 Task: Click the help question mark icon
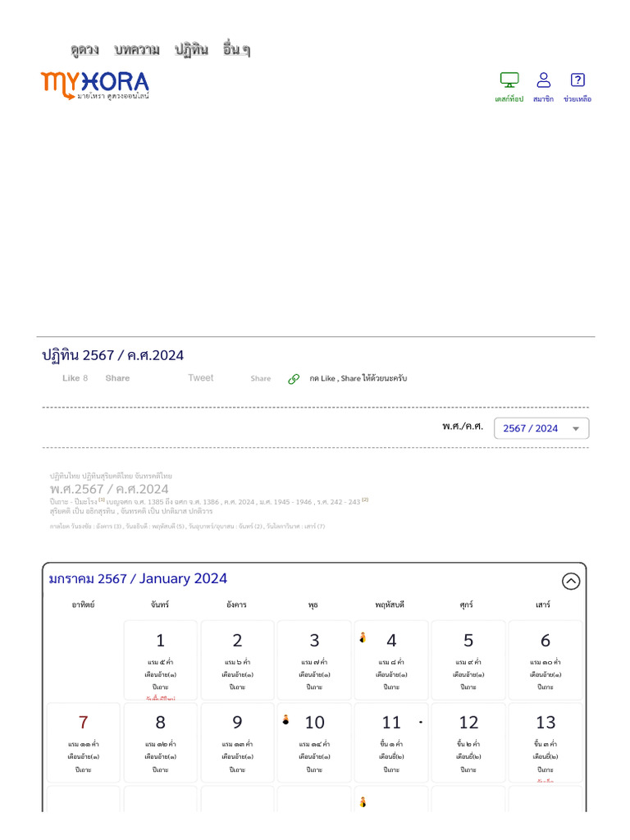(x=577, y=80)
